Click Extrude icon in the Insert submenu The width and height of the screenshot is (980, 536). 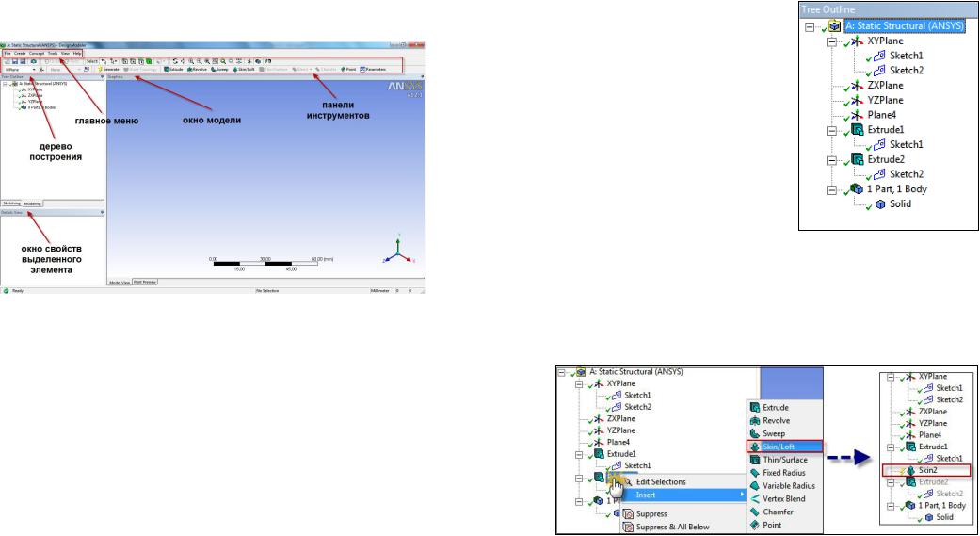pyautogui.click(x=754, y=408)
